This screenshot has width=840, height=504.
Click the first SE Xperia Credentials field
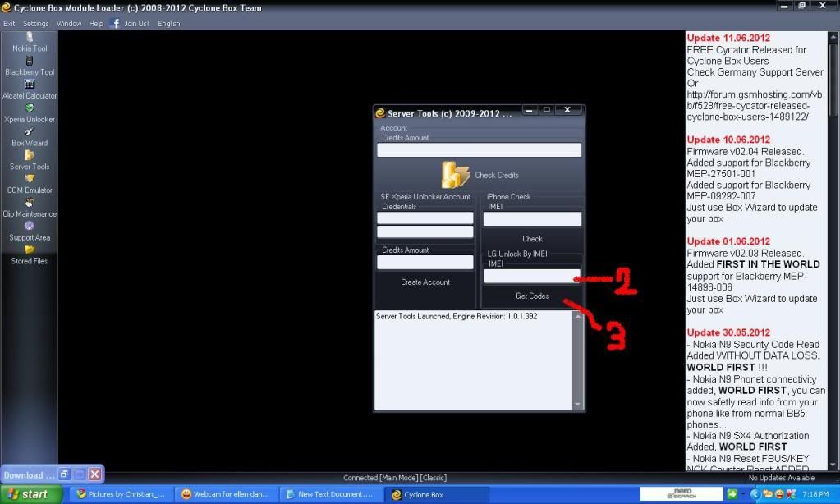pyautogui.click(x=425, y=218)
